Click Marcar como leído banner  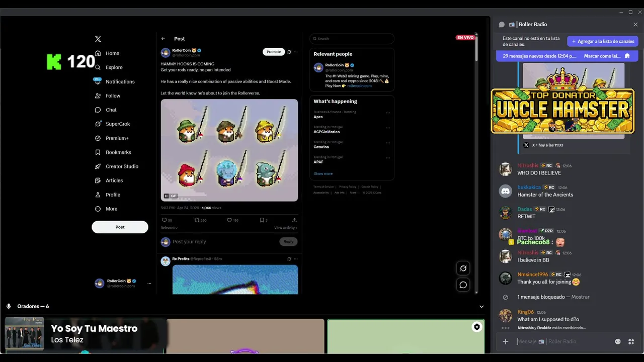point(607,56)
